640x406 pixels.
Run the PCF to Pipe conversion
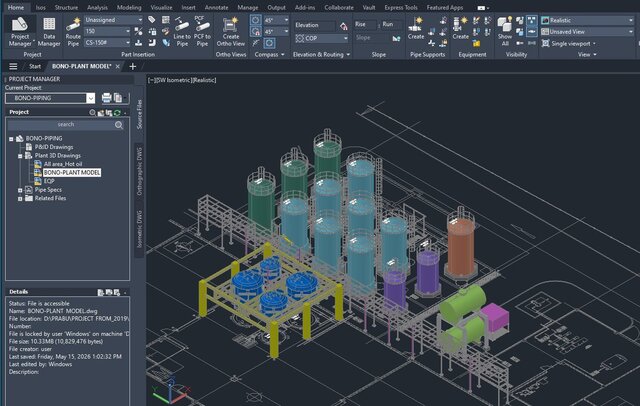coord(202,32)
